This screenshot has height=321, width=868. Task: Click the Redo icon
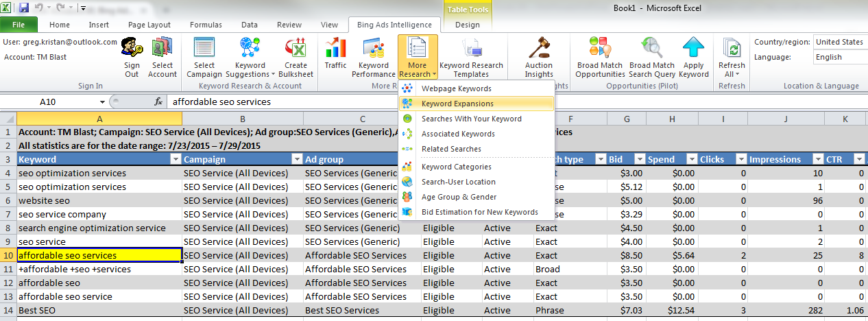coord(62,8)
